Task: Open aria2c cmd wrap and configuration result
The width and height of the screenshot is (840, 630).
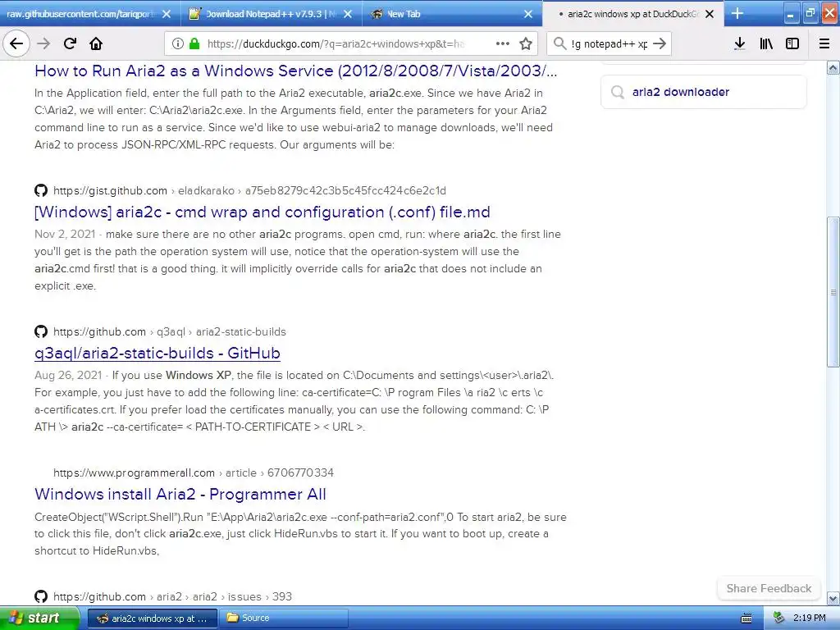Action: [x=262, y=212]
